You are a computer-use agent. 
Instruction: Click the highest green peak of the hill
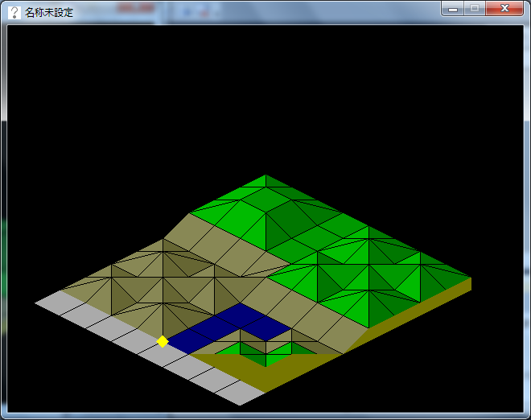[x=265, y=177]
